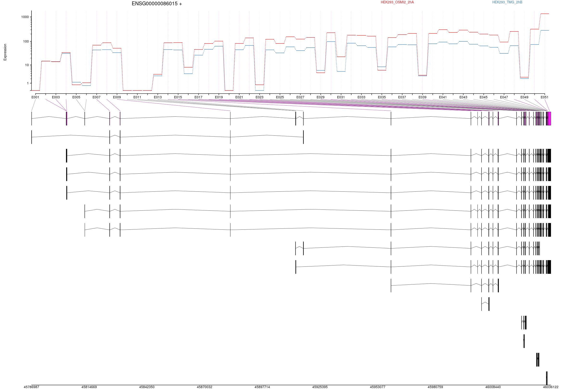The image size is (577, 392).
Task: Select exon label E039
Action: pos(423,97)
